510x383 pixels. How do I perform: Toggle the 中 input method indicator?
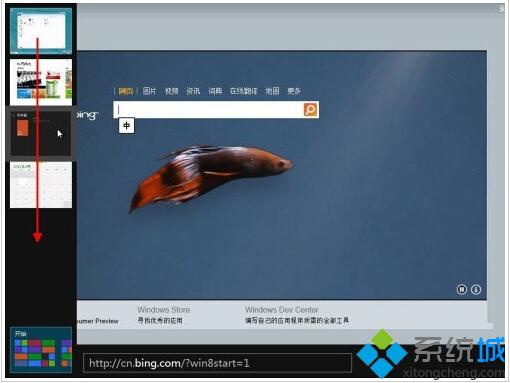(x=127, y=126)
